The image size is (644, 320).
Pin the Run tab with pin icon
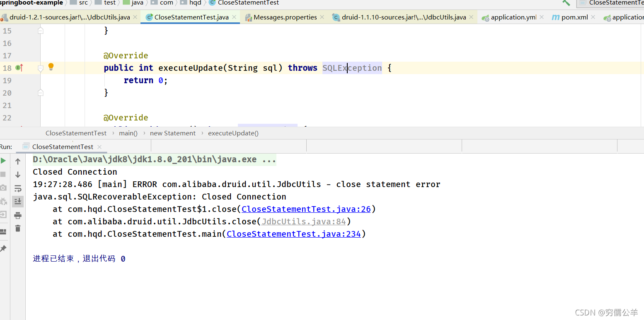click(x=3, y=248)
